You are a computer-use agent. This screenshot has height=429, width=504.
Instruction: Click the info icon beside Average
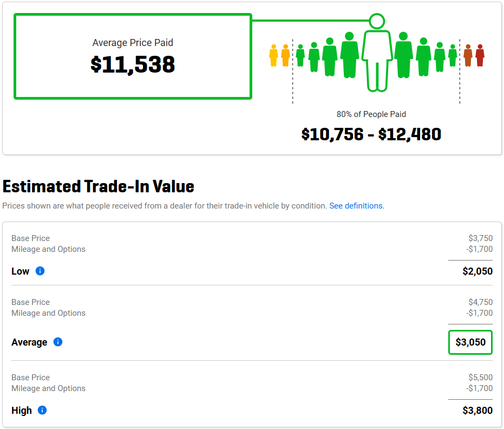pos(58,342)
